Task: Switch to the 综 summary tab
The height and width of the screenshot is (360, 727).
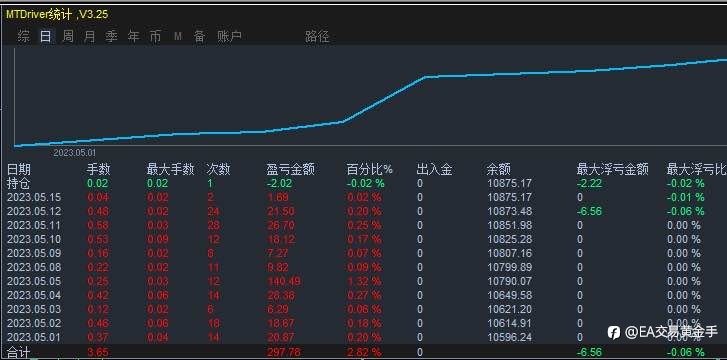Action: click(23, 36)
